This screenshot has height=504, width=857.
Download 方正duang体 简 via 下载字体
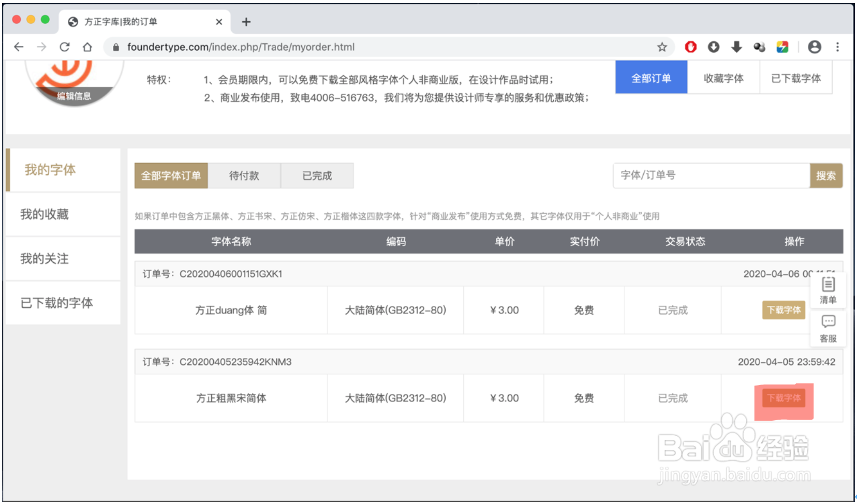click(784, 310)
